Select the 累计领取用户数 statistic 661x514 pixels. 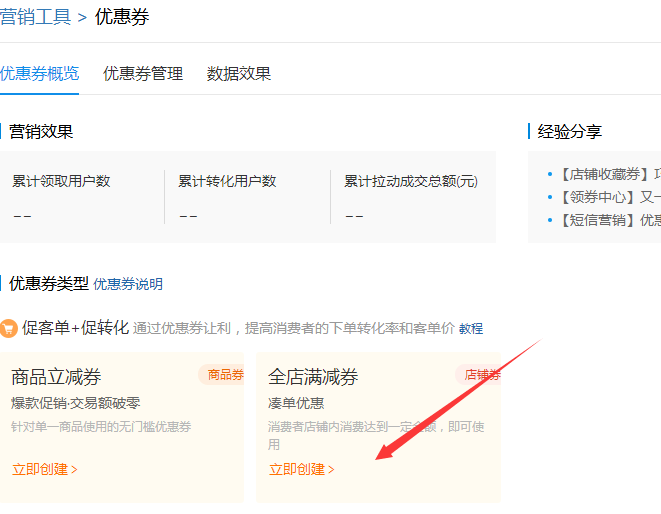[61, 181]
